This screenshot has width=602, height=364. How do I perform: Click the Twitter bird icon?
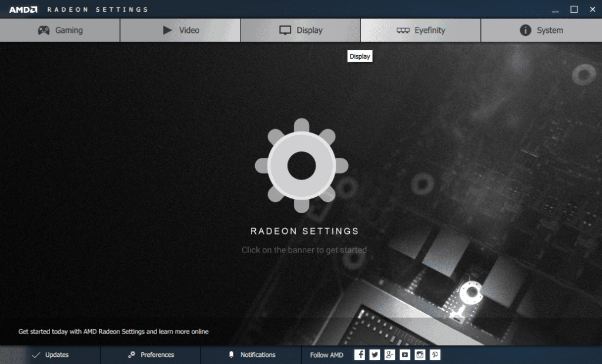[375, 355]
